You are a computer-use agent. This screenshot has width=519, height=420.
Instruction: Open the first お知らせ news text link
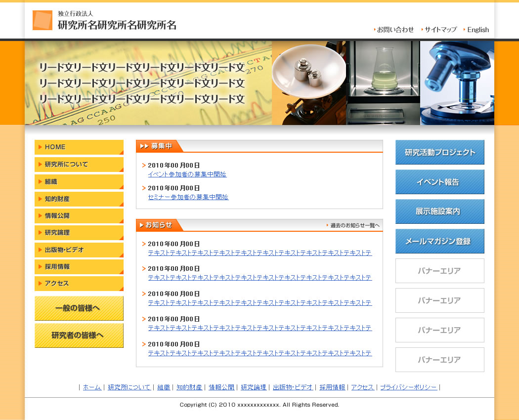pos(260,253)
